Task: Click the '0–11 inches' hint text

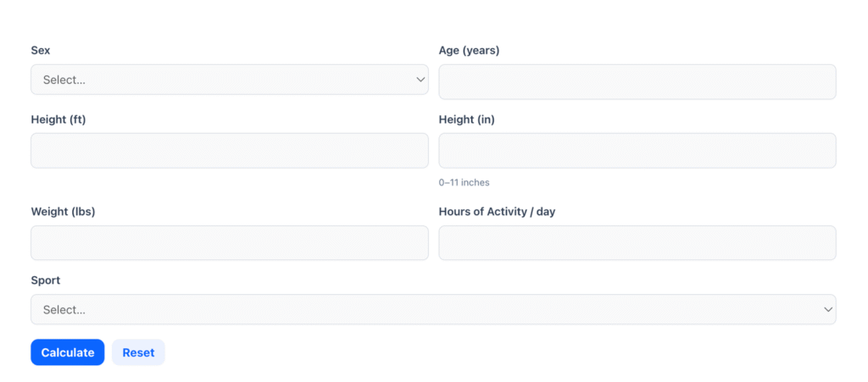Action: [x=464, y=182]
